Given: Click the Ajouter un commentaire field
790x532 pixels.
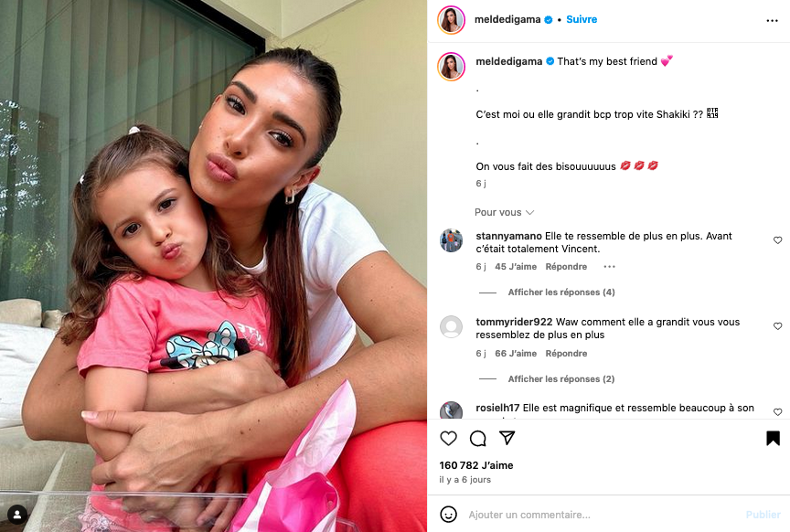Looking at the screenshot, I should [x=602, y=515].
